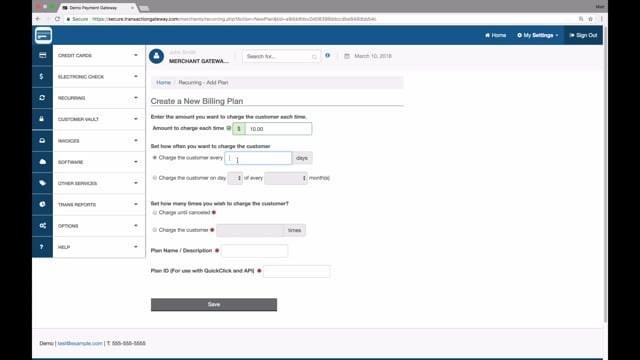Select 'Charge the customer on day' radio
Viewport: 640px width, 360px height.
click(x=155, y=178)
